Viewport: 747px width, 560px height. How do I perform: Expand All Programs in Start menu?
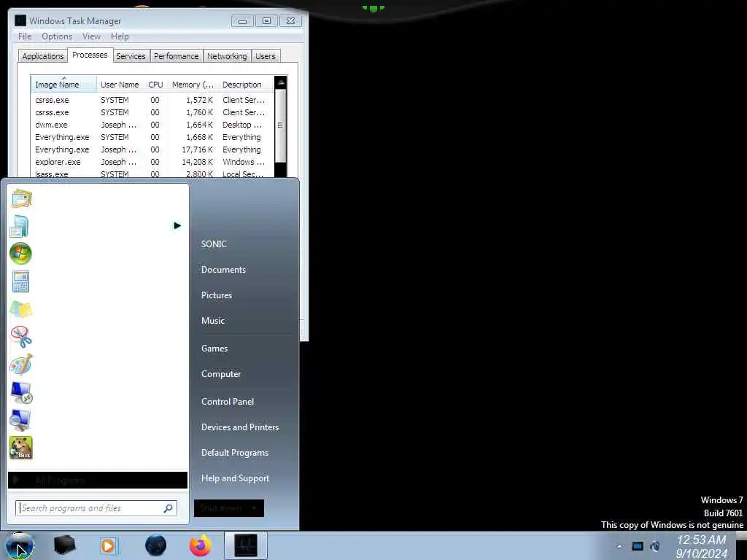(98, 481)
